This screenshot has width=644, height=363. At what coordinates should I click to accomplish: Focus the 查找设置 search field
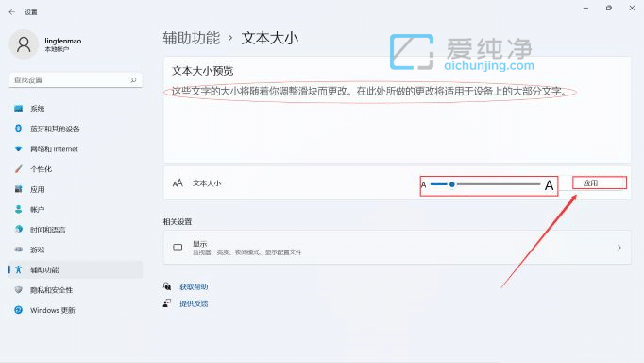(76, 80)
